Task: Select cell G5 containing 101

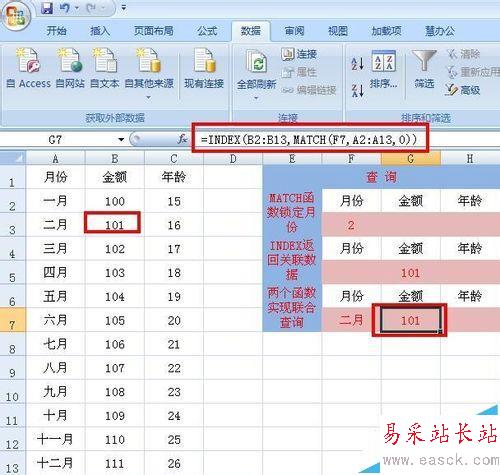Action: click(411, 273)
